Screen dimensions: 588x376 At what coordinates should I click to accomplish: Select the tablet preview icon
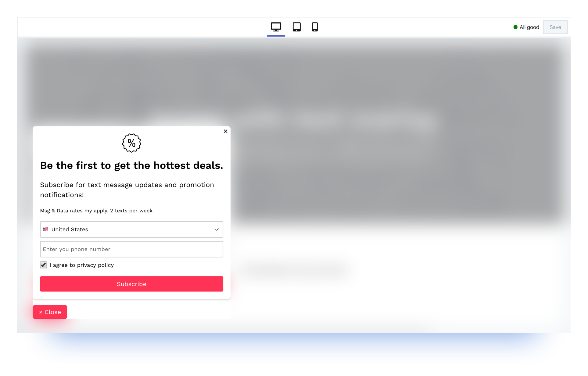pyautogui.click(x=296, y=27)
